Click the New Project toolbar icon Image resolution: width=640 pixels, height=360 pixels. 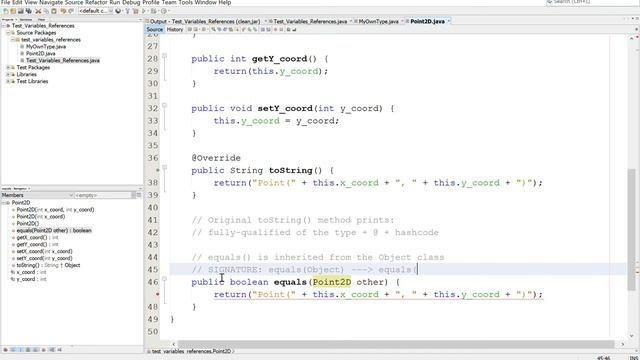(13, 11)
